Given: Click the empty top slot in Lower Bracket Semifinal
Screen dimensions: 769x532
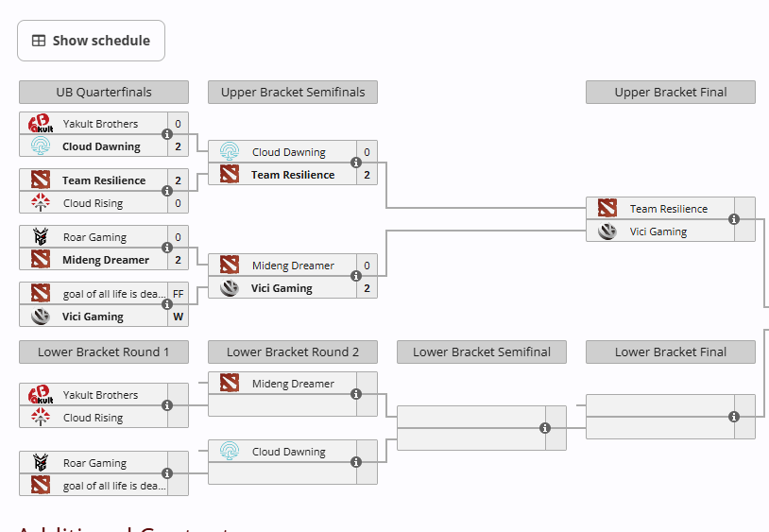Looking at the screenshot, I should [x=471, y=417].
